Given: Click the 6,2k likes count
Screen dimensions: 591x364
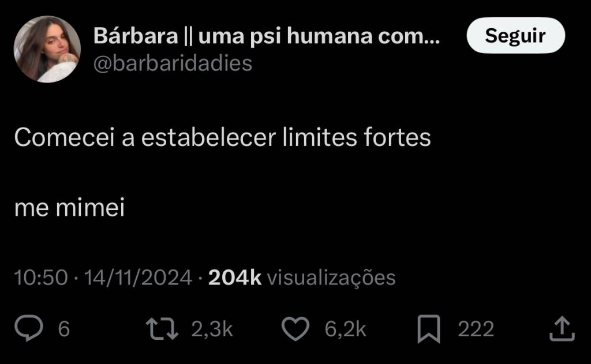Looking at the screenshot, I should tap(345, 329).
